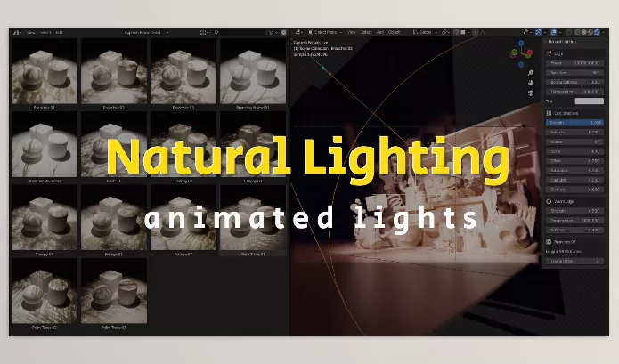Click the pan hand gizmo in viewport

[530, 83]
